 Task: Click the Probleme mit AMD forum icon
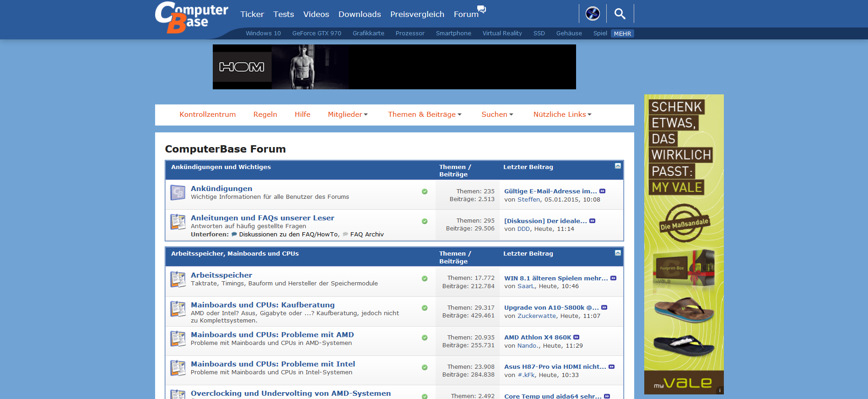click(x=178, y=339)
